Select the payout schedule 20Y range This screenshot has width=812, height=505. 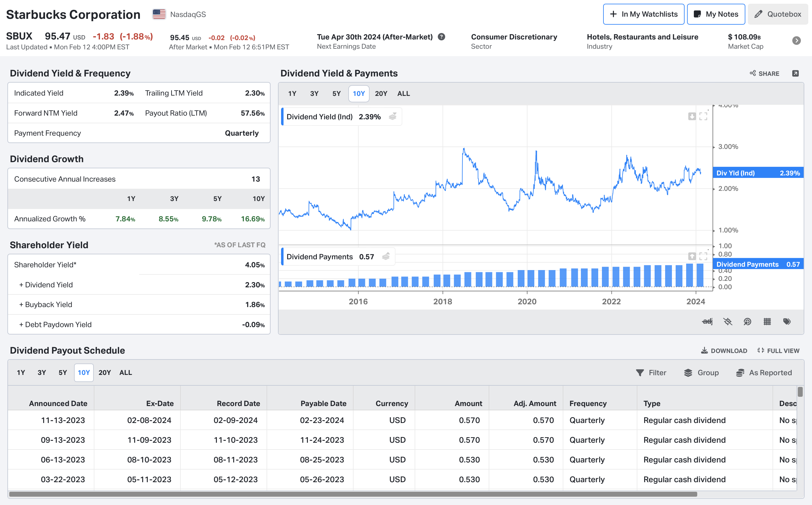(105, 372)
